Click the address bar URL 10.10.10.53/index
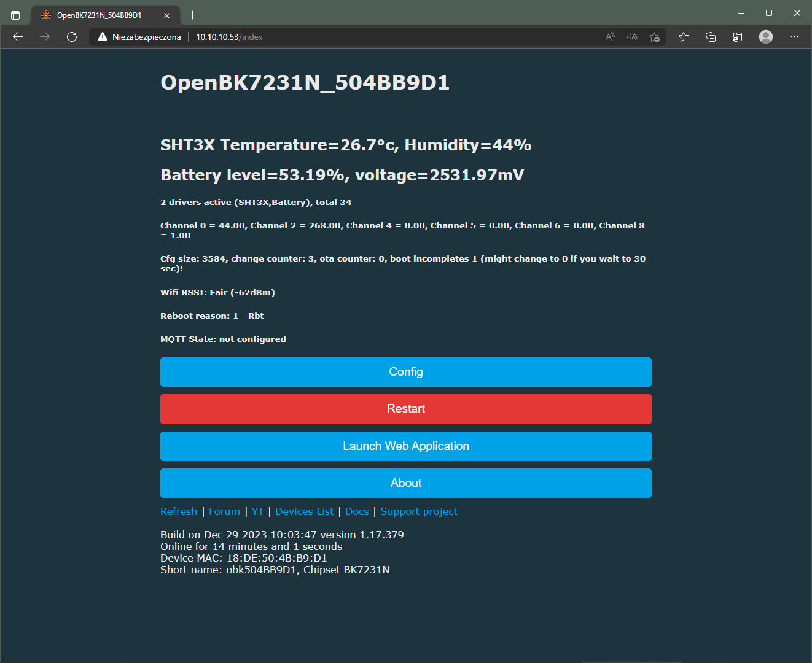 229,37
